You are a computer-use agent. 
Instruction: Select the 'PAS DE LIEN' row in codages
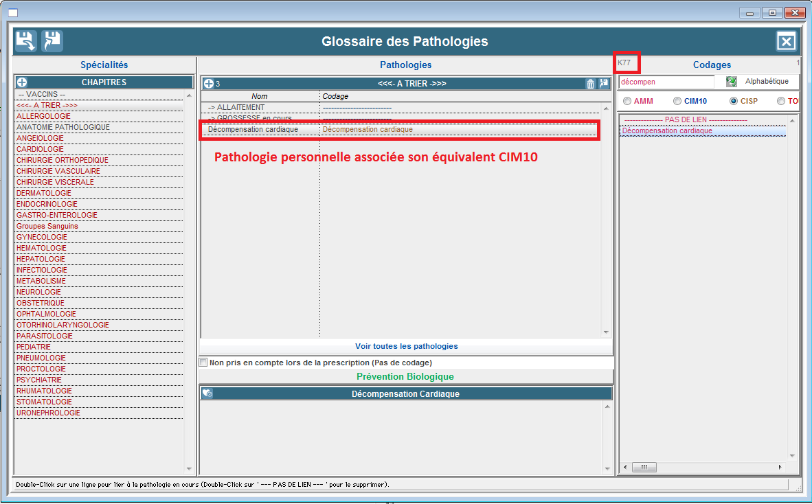click(x=701, y=119)
